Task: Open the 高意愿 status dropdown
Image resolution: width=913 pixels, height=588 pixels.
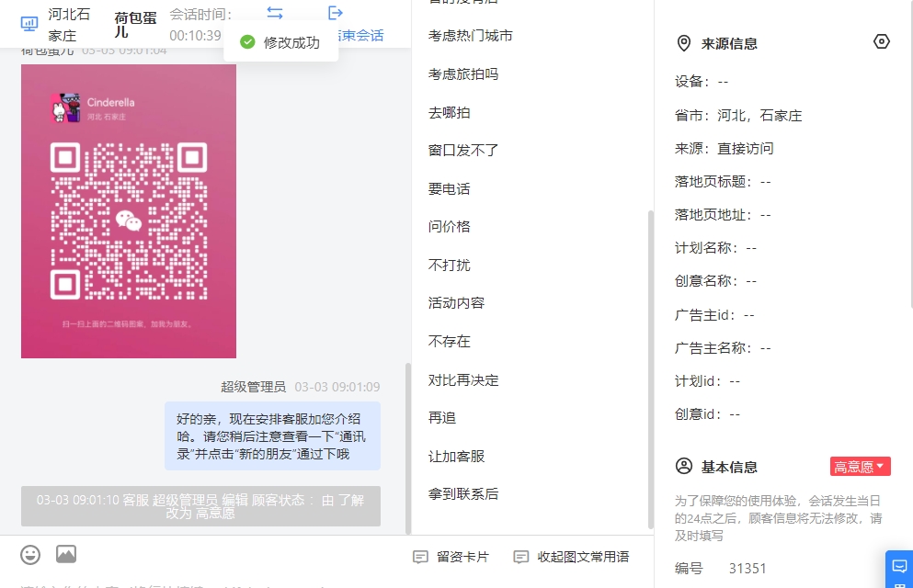Action: pyautogui.click(x=860, y=467)
